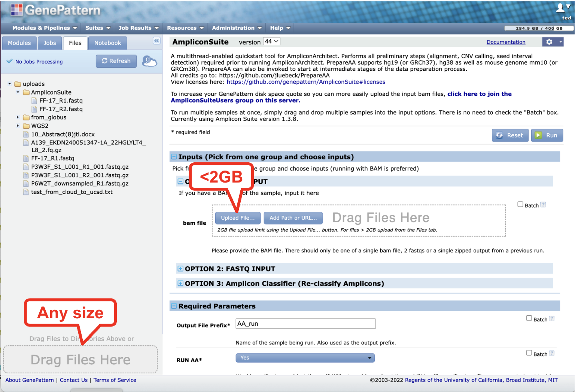The image size is (575, 392).
Task: Expand the from_globus tree node arrow
Action: pos(18,117)
